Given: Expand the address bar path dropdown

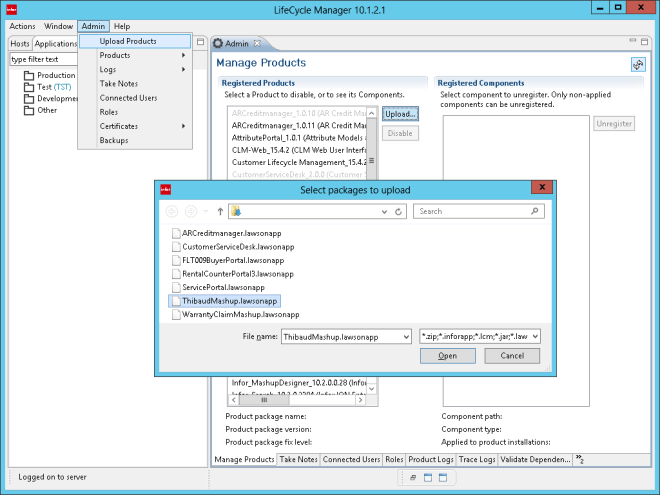Looking at the screenshot, I should (x=383, y=212).
